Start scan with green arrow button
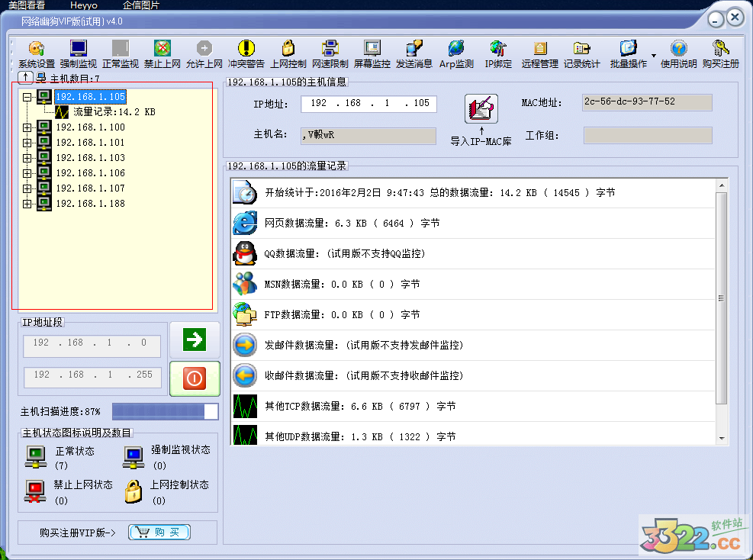 click(x=195, y=340)
